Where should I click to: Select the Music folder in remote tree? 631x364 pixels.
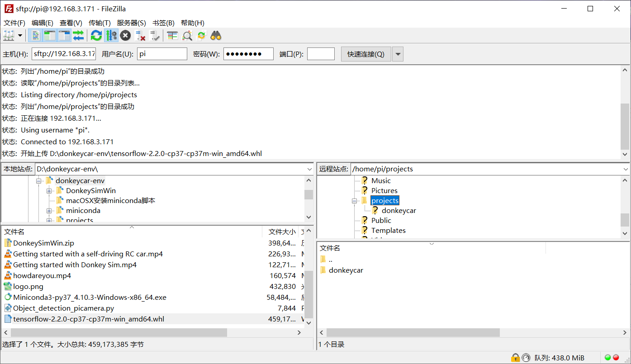(381, 181)
